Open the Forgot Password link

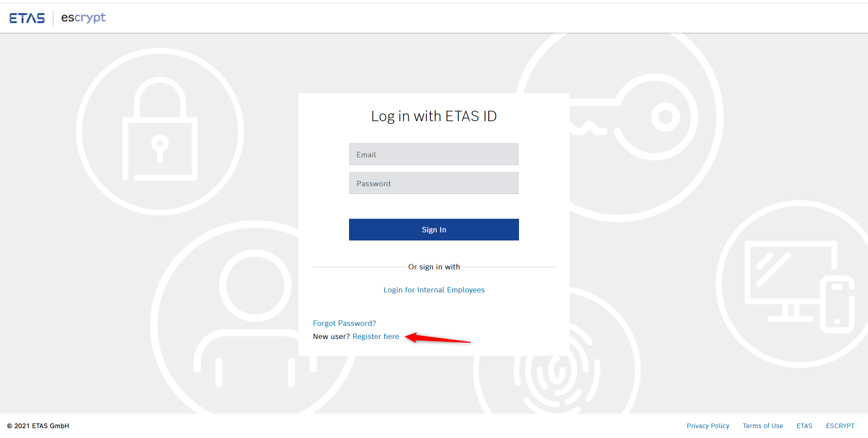pyautogui.click(x=344, y=323)
